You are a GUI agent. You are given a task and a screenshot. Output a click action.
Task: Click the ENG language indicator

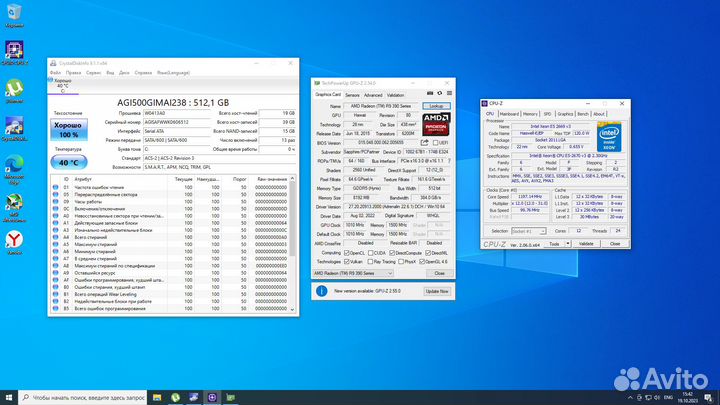tap(669, 398)
